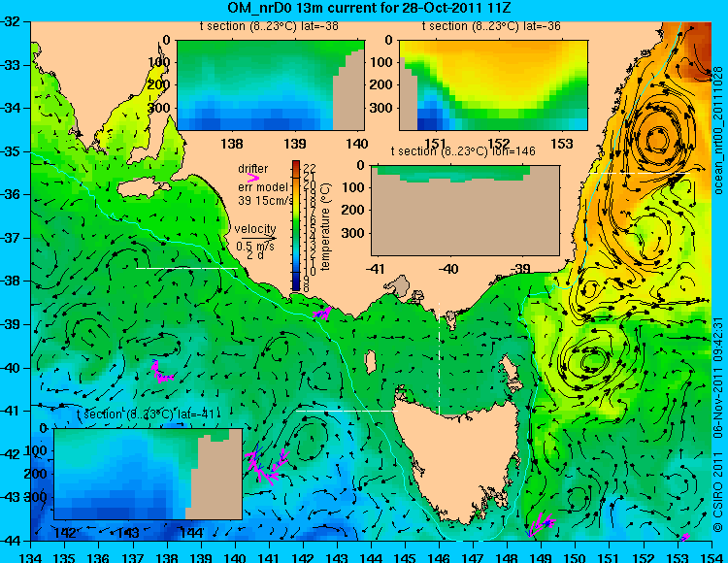Image resolution: width=728 pixels, height=563 pixels.
Task: Click the 't section (8..23°C) lat=-38' heading
Action: pos(269,26)
